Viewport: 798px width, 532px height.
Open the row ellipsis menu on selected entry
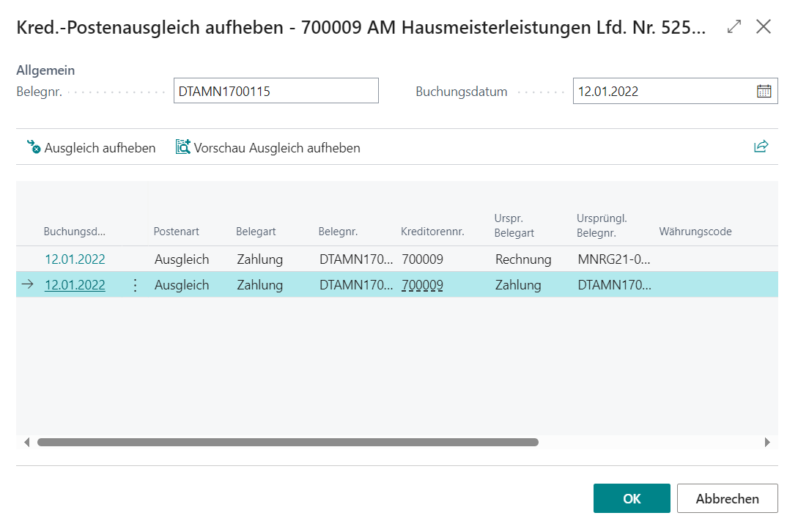pyautogui.click(x=134, y=284)
